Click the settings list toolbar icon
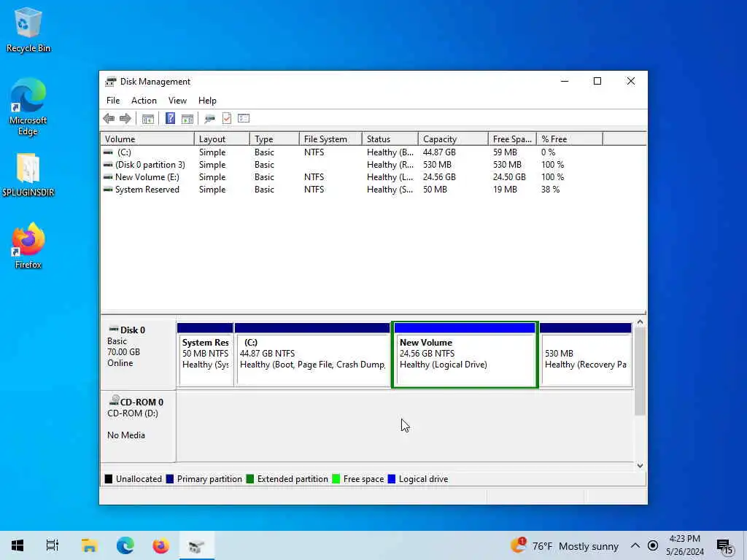Image resolution: width=747 pixels, height=560 pixels. click(244, 119)
